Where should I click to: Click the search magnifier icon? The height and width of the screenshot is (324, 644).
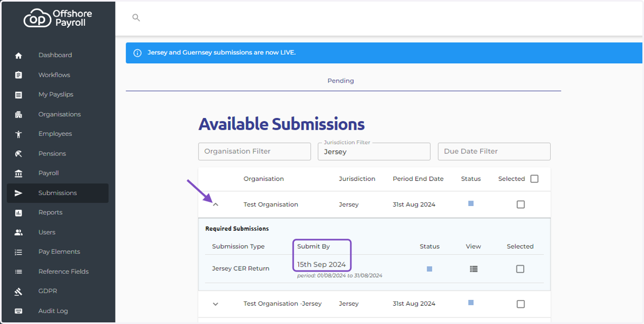tap(136, 18)
